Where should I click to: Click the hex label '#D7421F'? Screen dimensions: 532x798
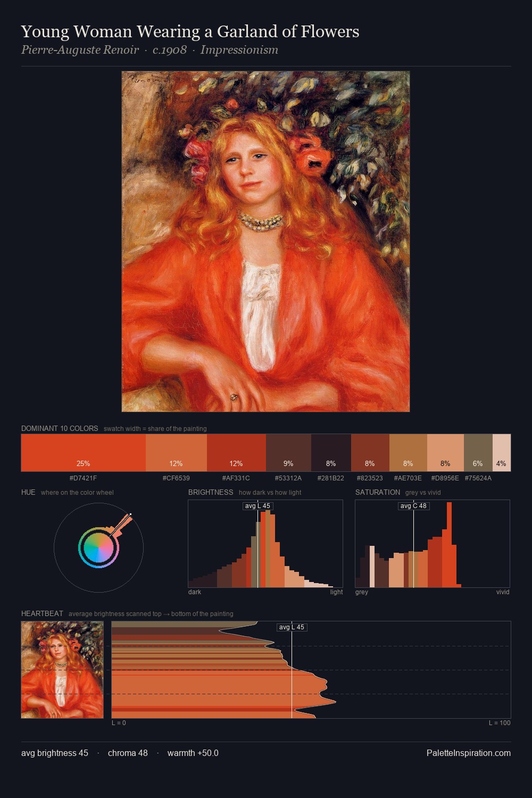pyautogui.click(x=84, y=478)
